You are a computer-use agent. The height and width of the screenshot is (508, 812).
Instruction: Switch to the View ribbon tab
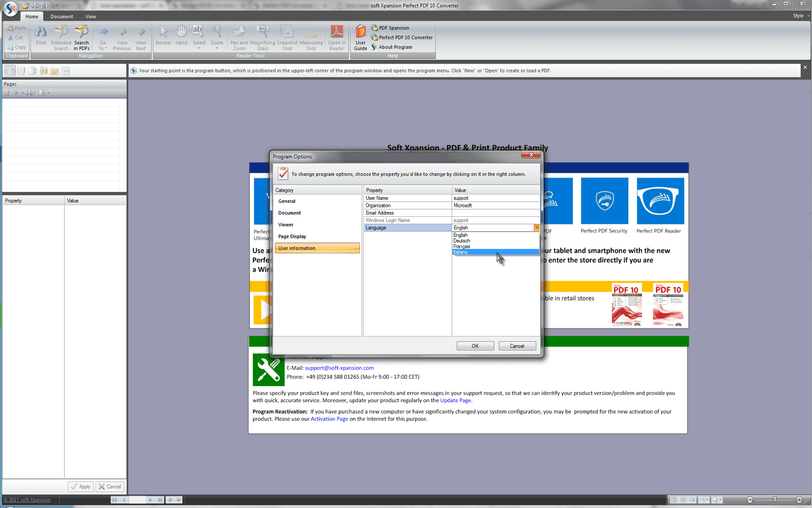pyautogui.click(x=91, y=17)
